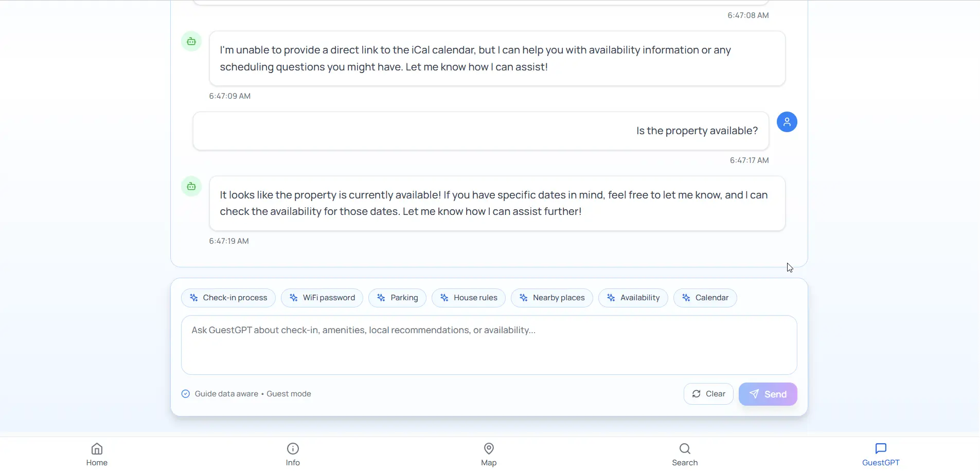Click the Ask GuestGPT message input field
Image resolution: width=980 pixels, height=472 pixels.
click(488, 344)
